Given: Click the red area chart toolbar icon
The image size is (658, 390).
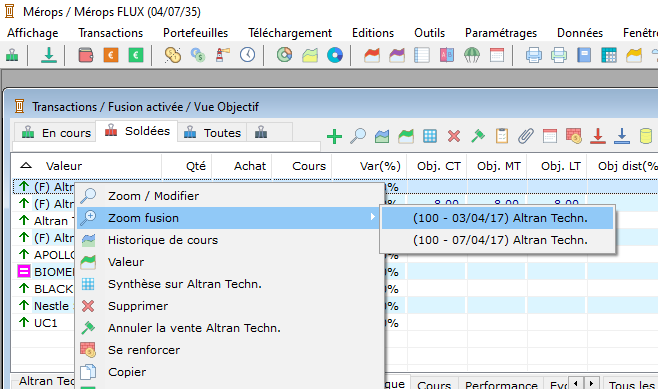Looking at the screenshot, I should point(372,55).
